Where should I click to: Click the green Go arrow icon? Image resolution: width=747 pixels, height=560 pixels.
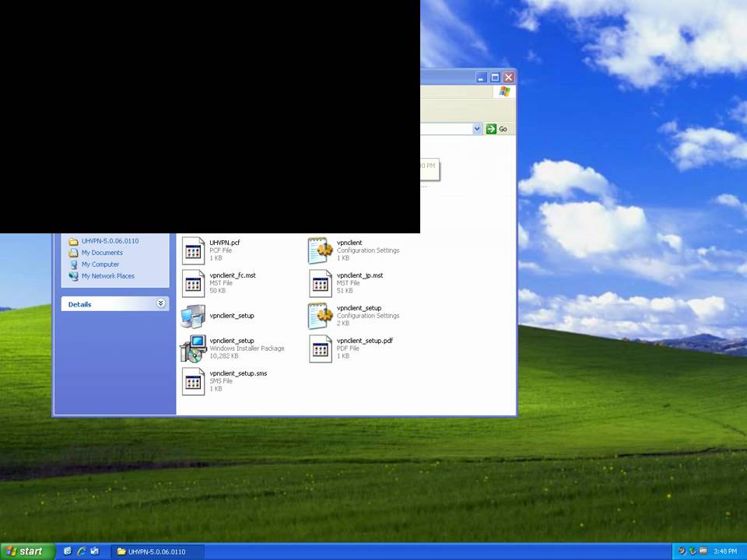(x=491, y=129)
